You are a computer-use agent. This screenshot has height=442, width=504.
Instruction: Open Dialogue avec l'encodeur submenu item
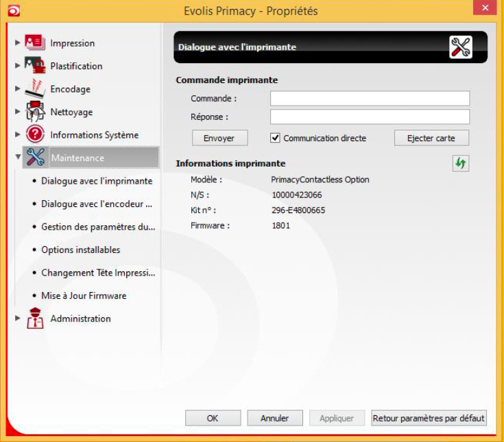[97, 204]
